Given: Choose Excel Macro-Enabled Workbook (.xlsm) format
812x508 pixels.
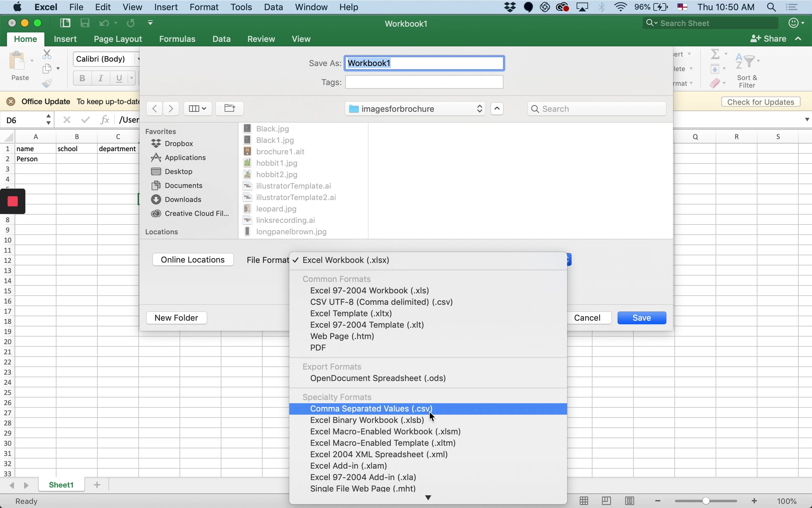Looking at the screenshot, I should [x=428, y=432].
